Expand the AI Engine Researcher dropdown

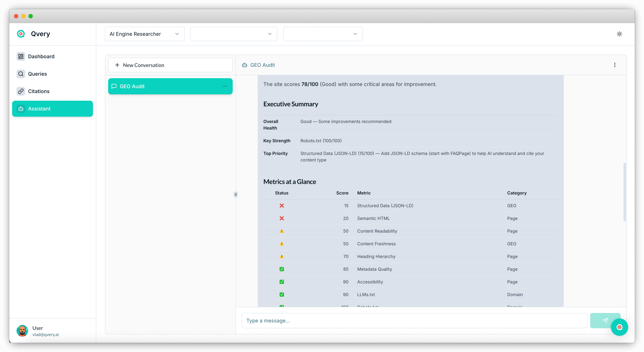144,34
